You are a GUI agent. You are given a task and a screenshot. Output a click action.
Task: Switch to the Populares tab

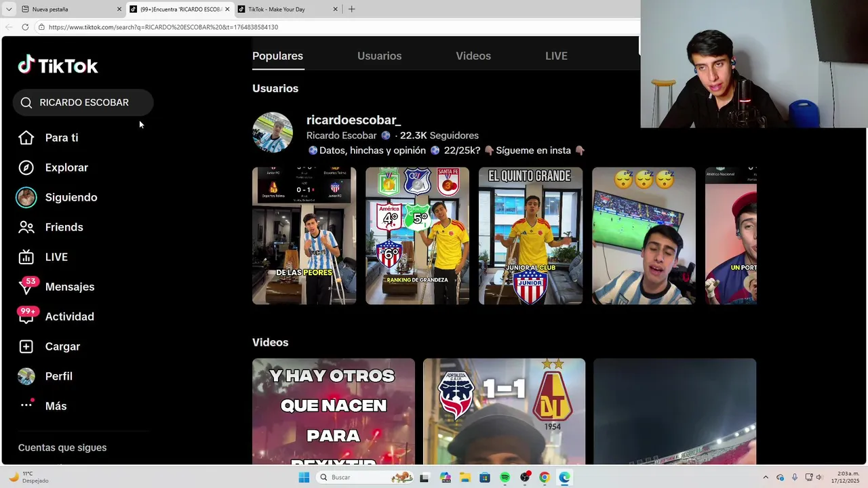(277, 56)
